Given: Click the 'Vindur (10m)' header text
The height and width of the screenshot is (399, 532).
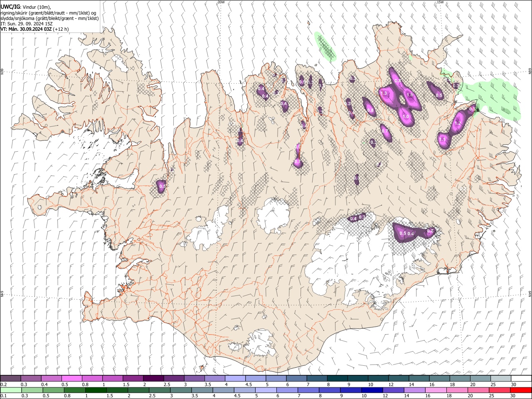Looking at the screenshot, I should tap(36, 7).
